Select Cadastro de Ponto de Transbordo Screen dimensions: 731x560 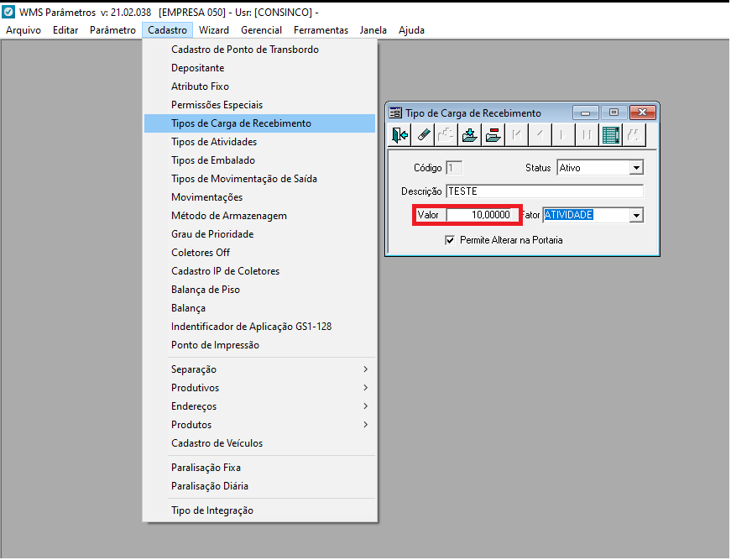point(259,50)
